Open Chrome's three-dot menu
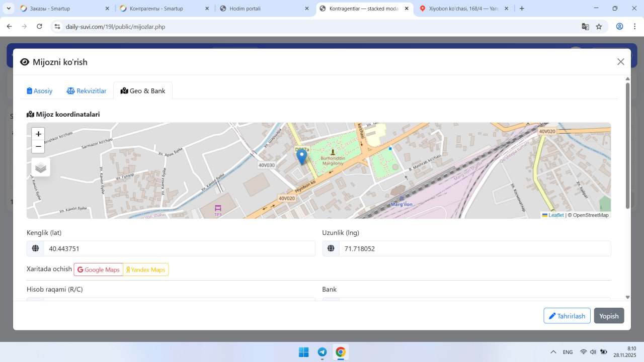Image resolution: width=644 pixels, height=362 pixels. pyautogui.click(x=634, y=27)
